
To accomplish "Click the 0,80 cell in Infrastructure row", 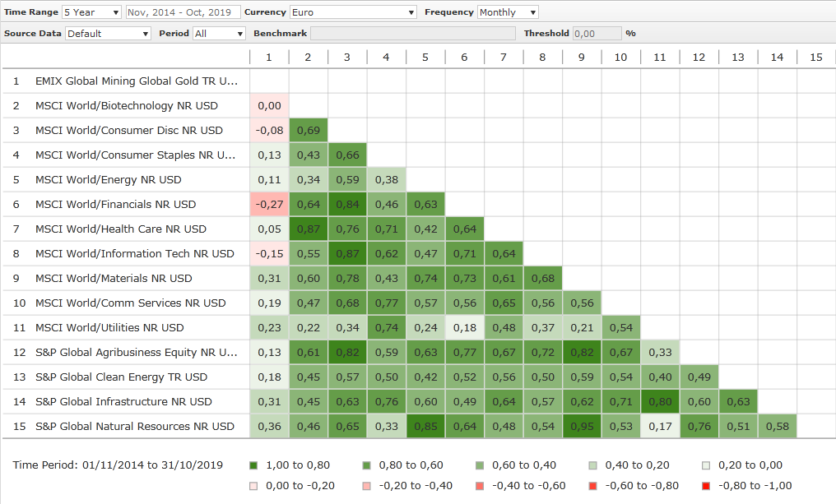I will (x=659, y=402).
